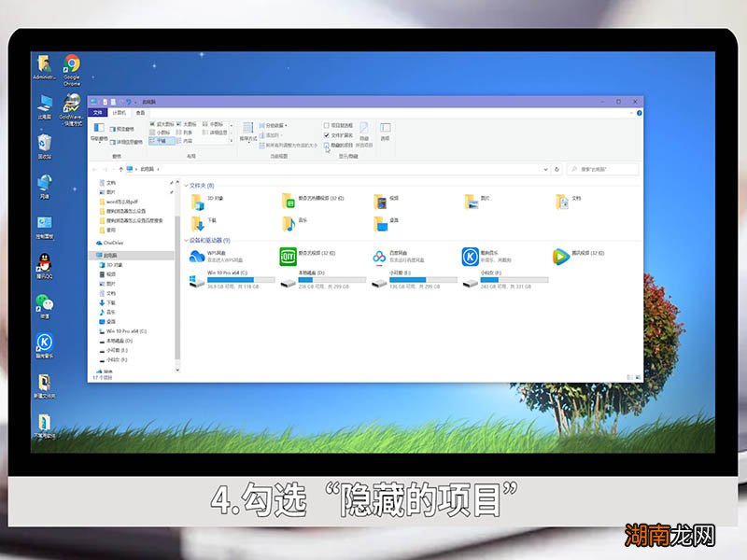Open WeChat from the desktop
This screenshot has width=747, height=560.
click(x=44, y=301)
